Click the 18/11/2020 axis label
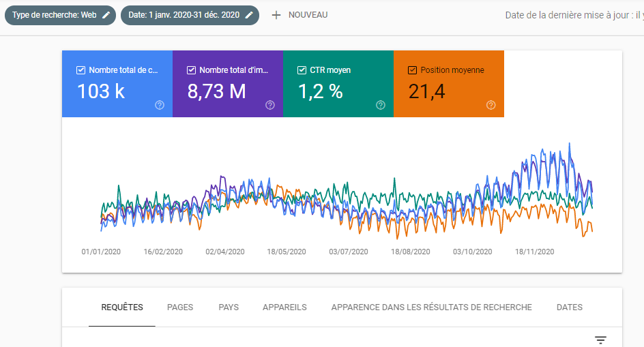This screenshot has height=347, width=644. pos(534,252)
